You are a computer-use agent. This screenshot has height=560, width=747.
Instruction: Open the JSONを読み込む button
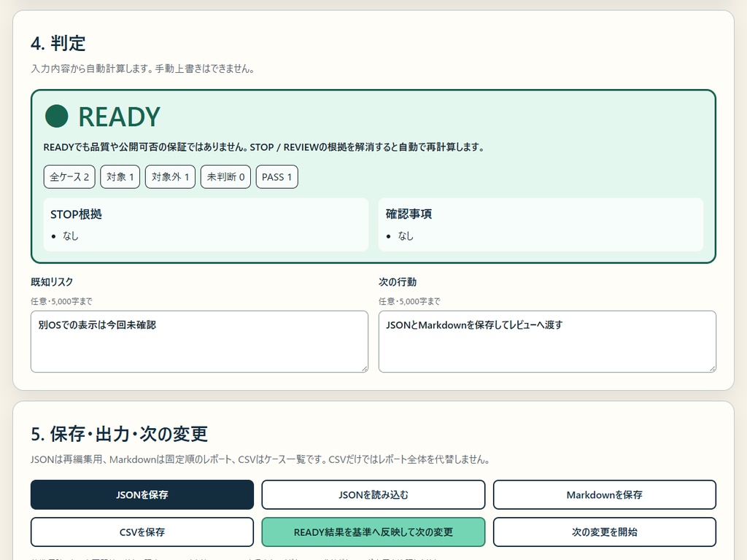[x=373, y=495]
